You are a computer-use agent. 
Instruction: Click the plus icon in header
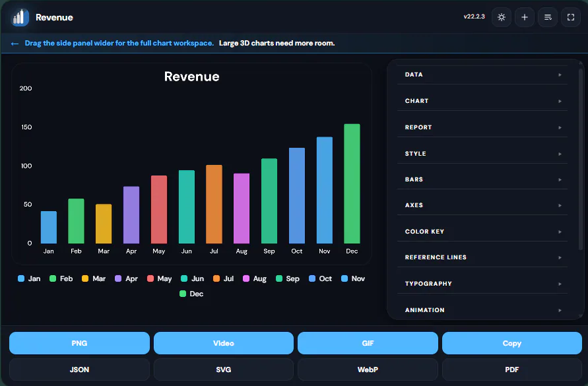tap(525, 17)
